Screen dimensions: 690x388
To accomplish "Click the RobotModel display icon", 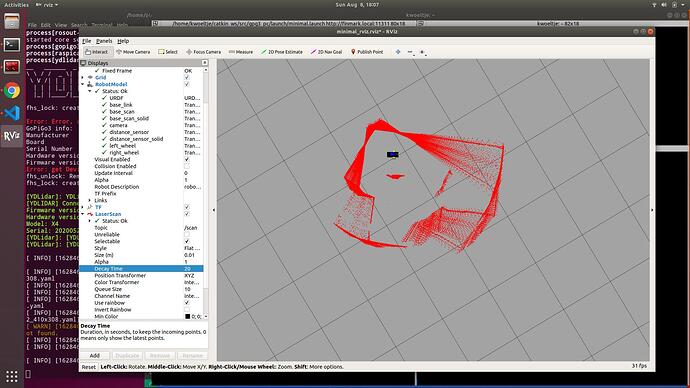I will click(90, 84).
